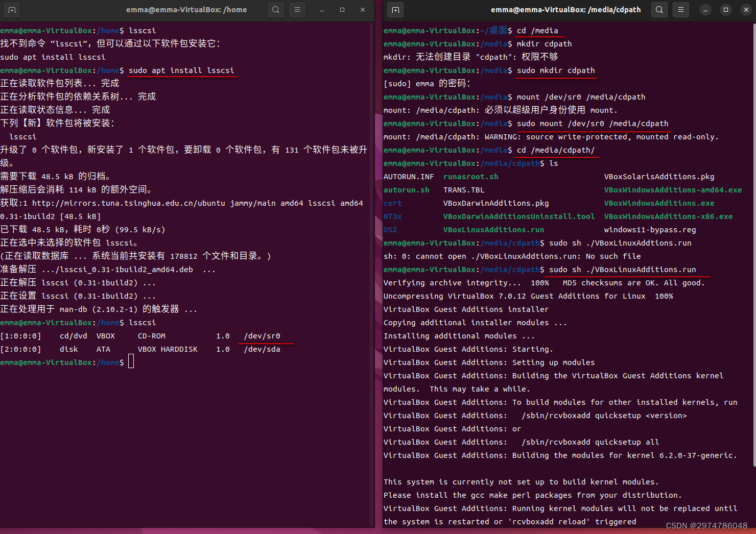Open search in left /home terminal
This screenshot has height=534, width=756.
click(x=276, y=10)
